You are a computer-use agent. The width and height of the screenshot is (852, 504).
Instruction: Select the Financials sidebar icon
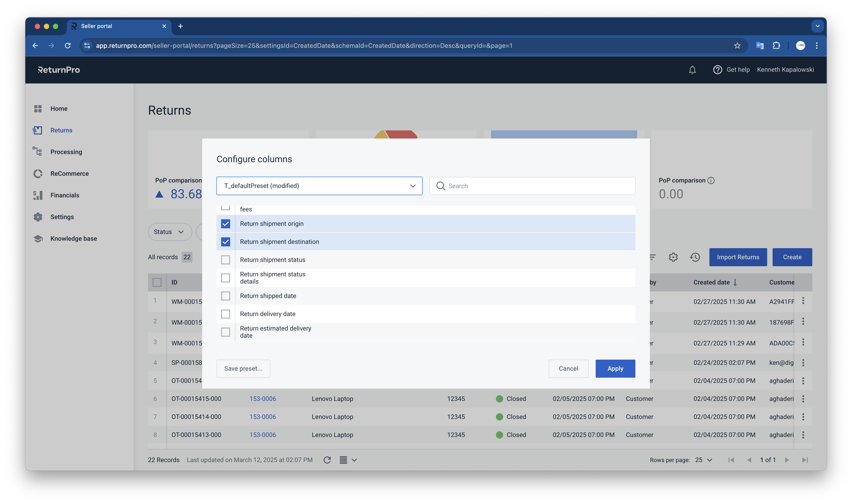click(x=38, y=195)
